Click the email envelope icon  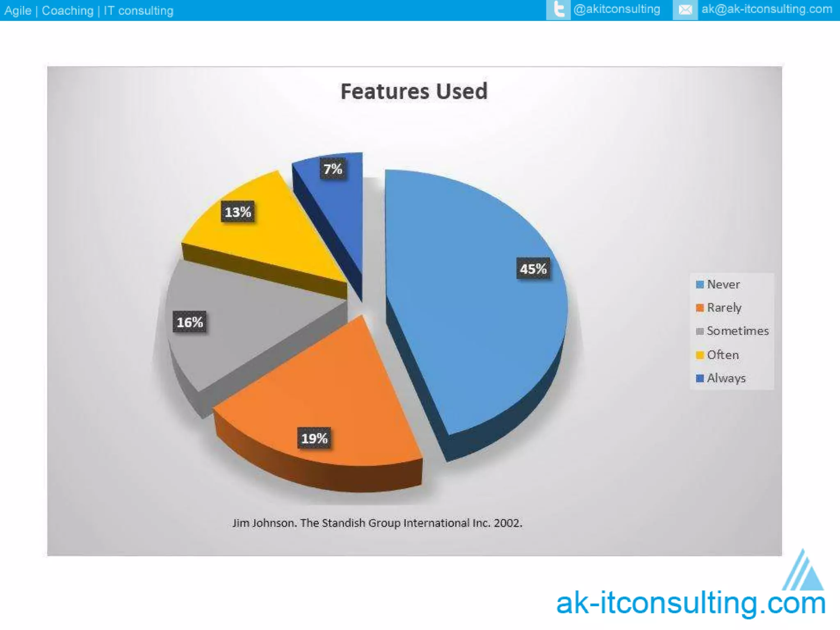click(685, 10)
